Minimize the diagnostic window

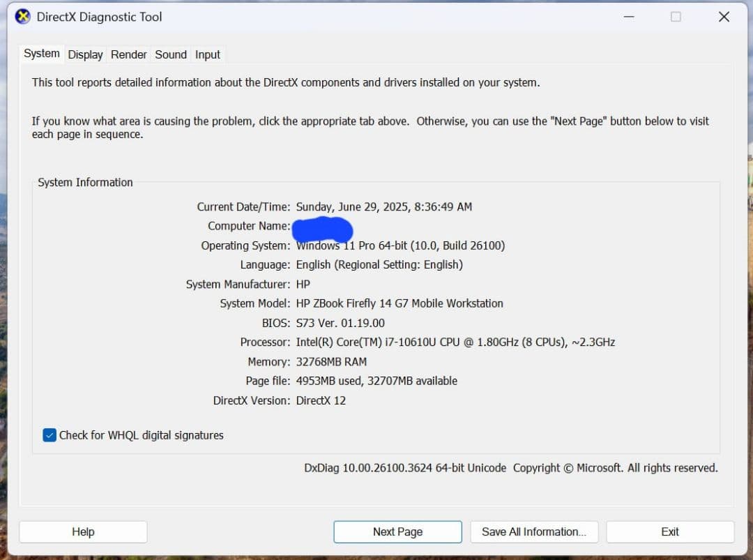point(628,16)
